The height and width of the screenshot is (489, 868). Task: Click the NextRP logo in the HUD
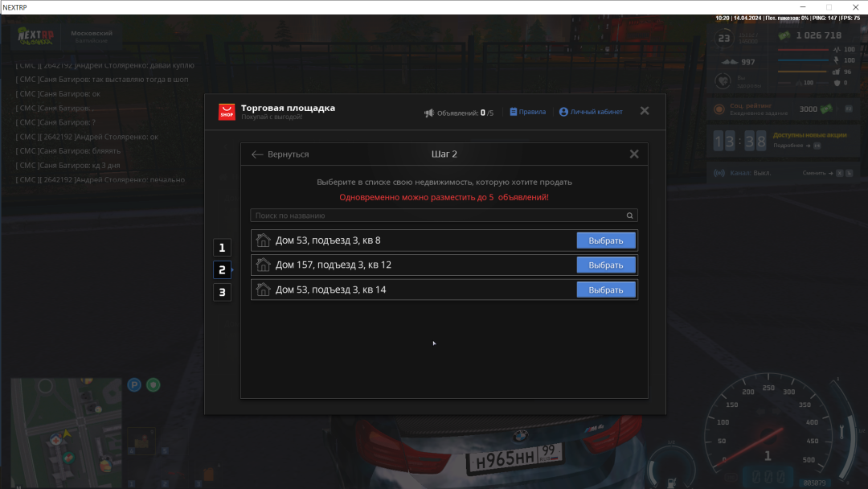35,36
